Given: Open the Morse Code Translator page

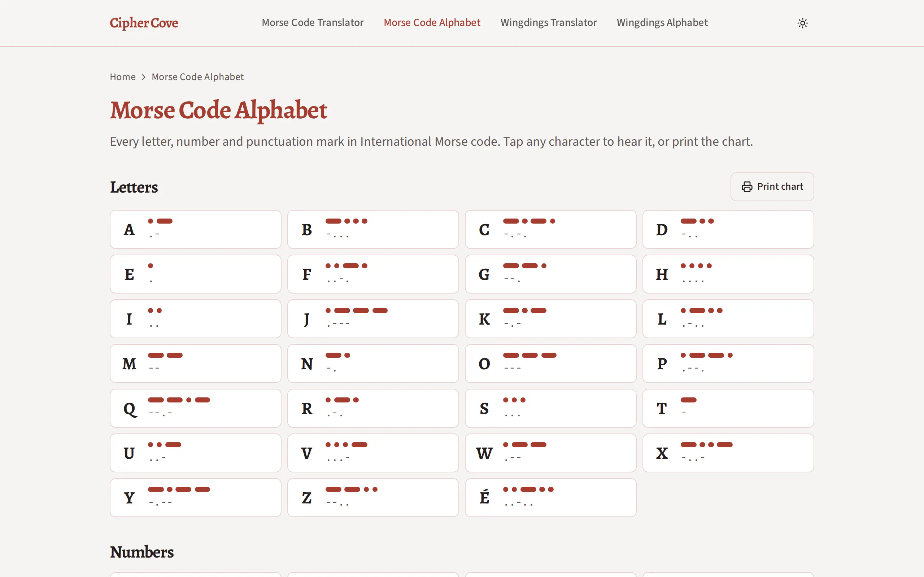Looking at the screenshot, I should pos(312,22).
